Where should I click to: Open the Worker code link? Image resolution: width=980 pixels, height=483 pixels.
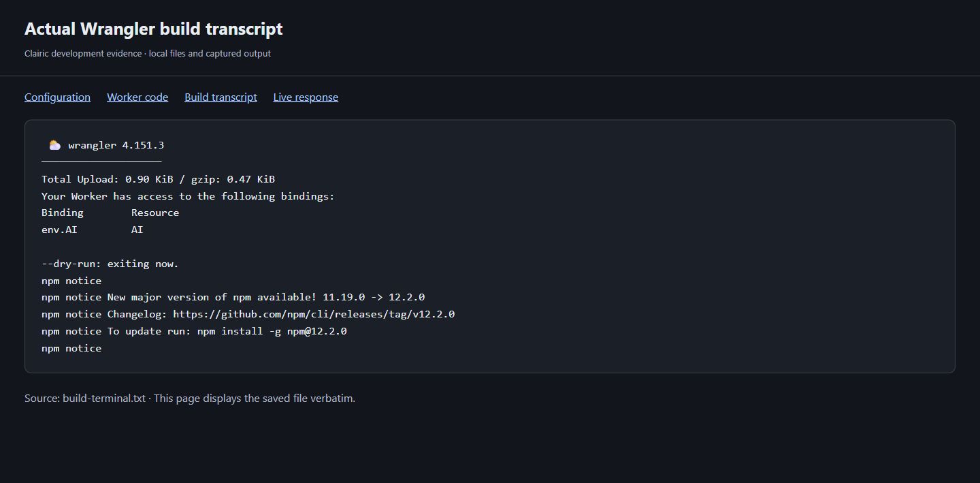tap(137, 97)
